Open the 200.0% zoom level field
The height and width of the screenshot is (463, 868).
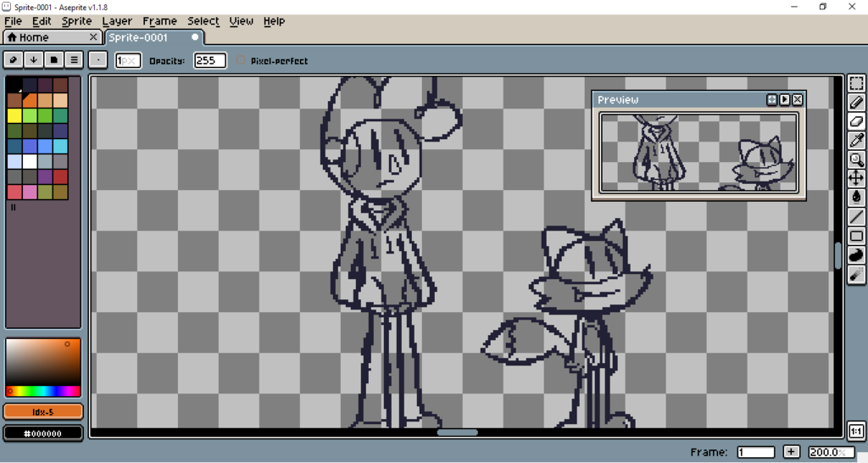832,452
